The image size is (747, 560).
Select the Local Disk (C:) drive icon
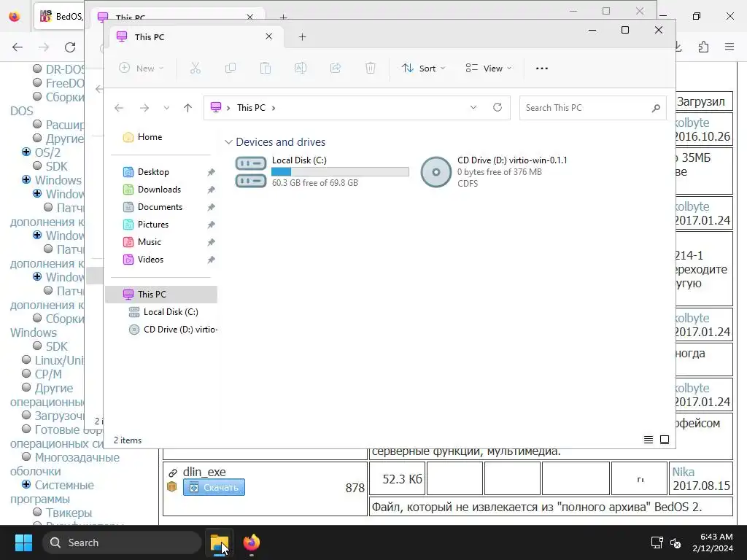point(251,172)
